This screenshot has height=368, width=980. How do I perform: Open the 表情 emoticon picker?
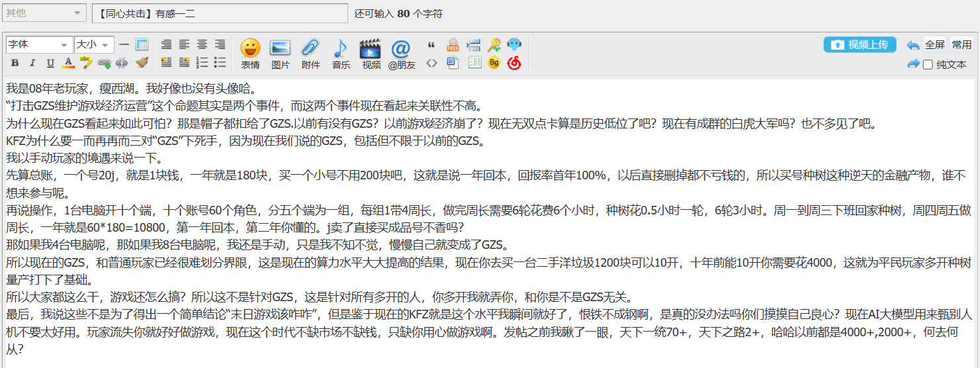coord(250,53)
